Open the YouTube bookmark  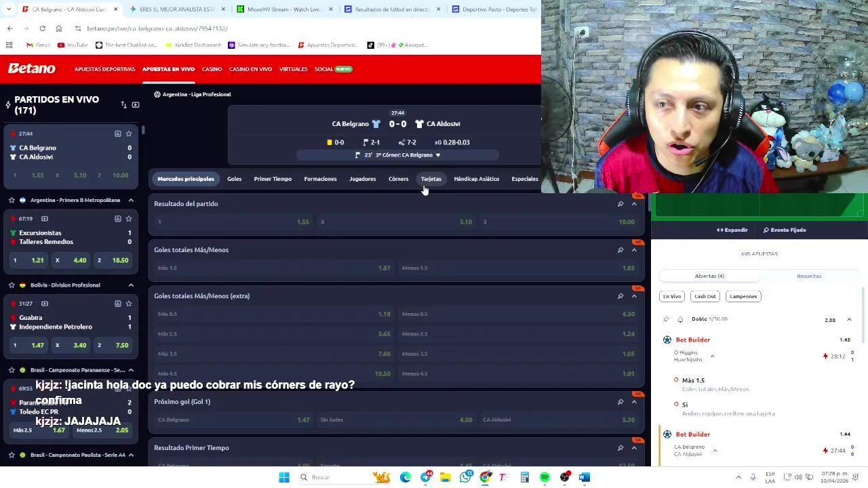[x=73, y=45]
